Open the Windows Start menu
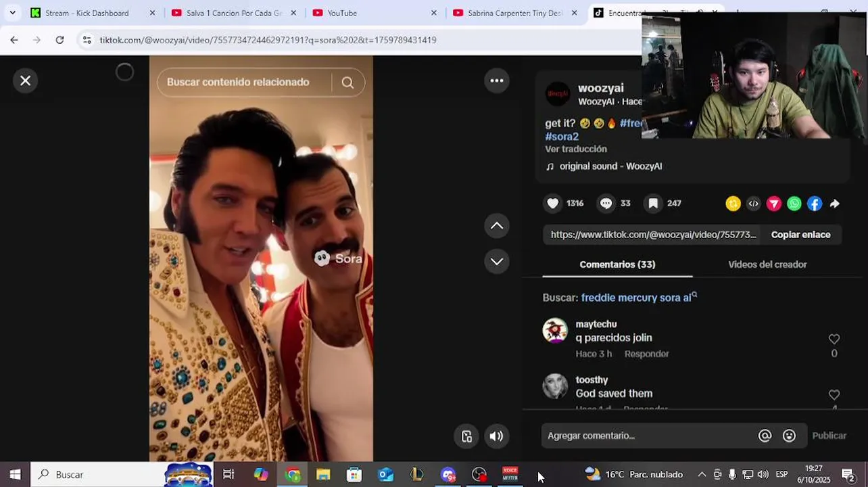 [x=15, y=475]
